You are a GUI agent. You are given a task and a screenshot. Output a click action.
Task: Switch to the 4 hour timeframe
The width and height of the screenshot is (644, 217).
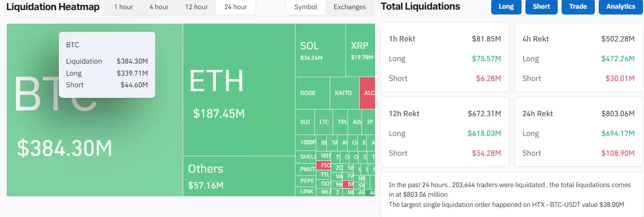(x=159, y=7)
